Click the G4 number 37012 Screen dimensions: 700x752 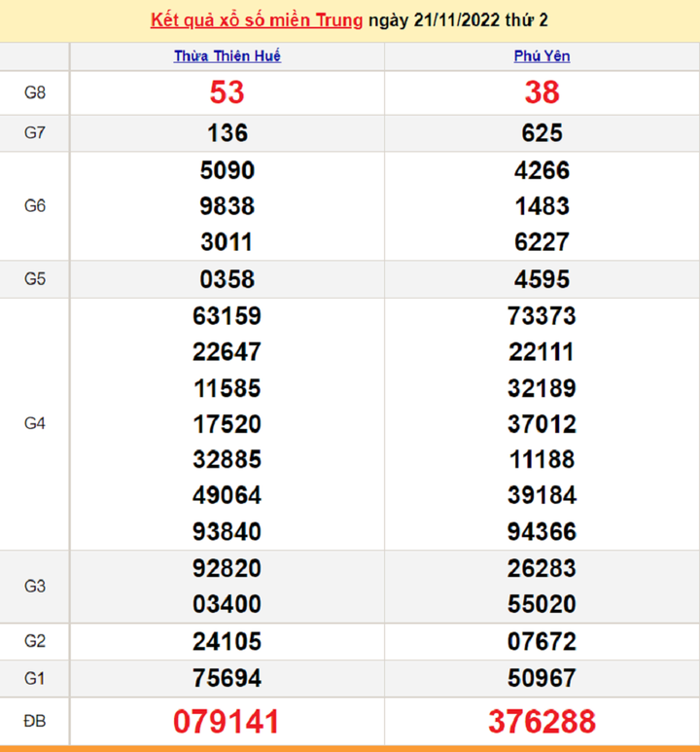pyautogui.click(x=542, y=424)
